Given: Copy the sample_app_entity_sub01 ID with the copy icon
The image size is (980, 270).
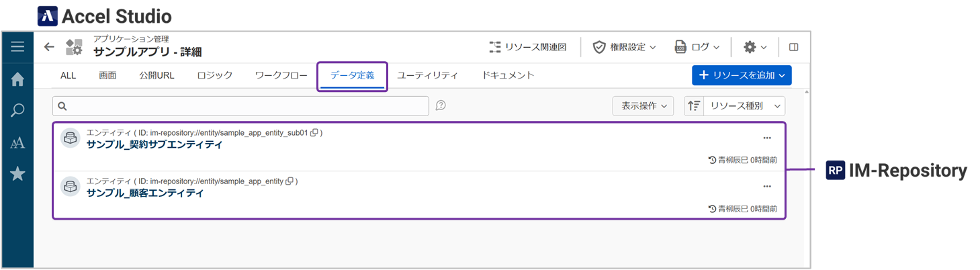Looking at the screenshot, I should coord(314,133).
